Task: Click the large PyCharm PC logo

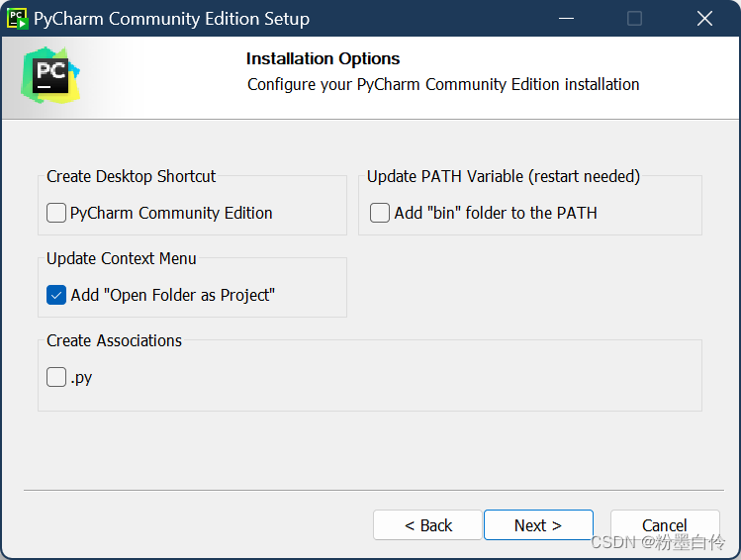Action: pyautogui.click(x=50, y=75)
